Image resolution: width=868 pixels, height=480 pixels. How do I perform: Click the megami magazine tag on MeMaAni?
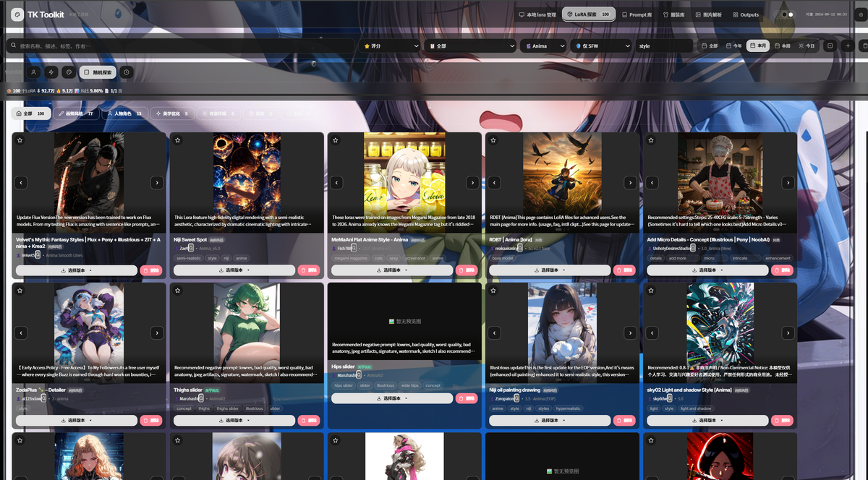[349, 258]
